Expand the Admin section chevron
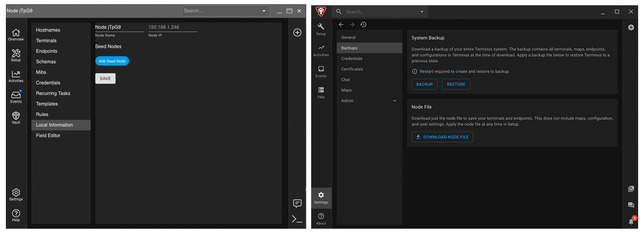The image size is (644, 232). (x=395, y=101)
